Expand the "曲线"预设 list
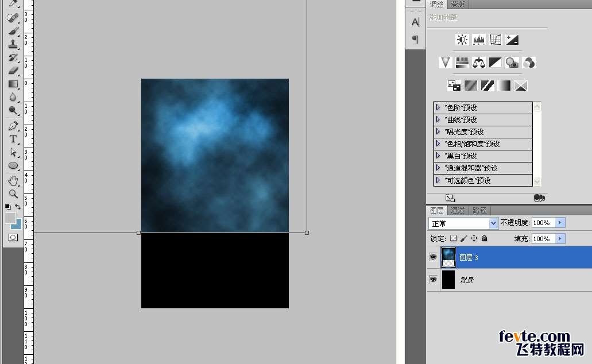The width and height of the screenshot is (592, 364). [438, 119]
